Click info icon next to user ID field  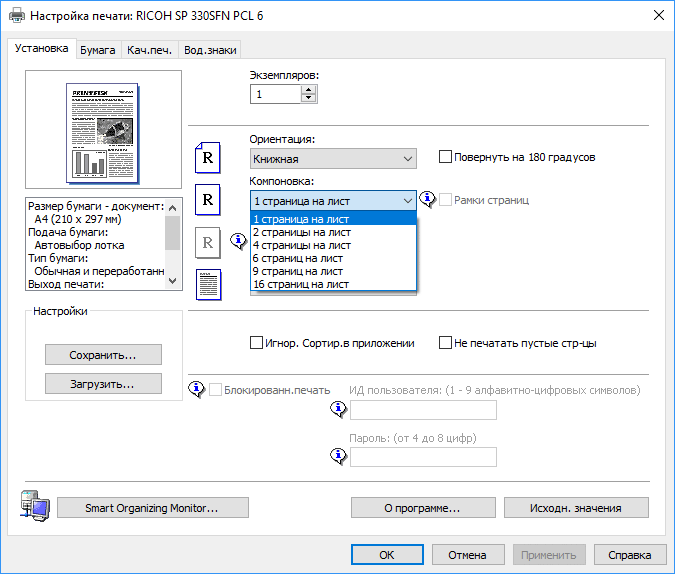(338, 409)
